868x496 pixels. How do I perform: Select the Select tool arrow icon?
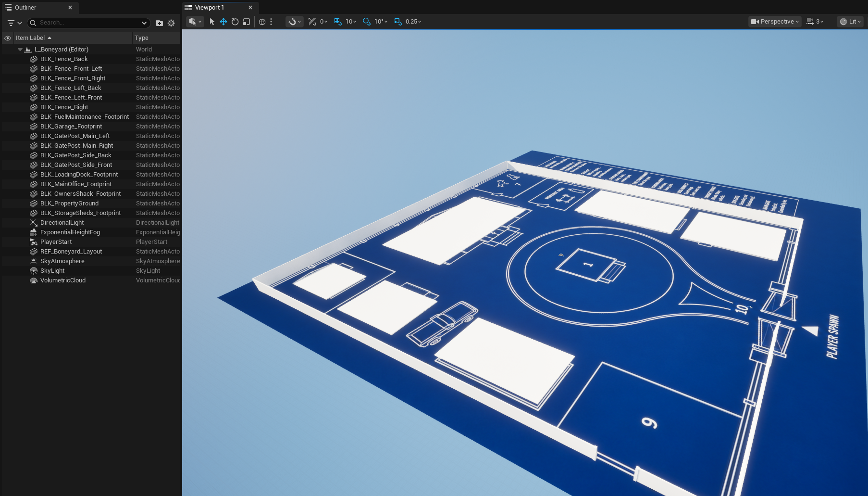(x=212, y=22)
